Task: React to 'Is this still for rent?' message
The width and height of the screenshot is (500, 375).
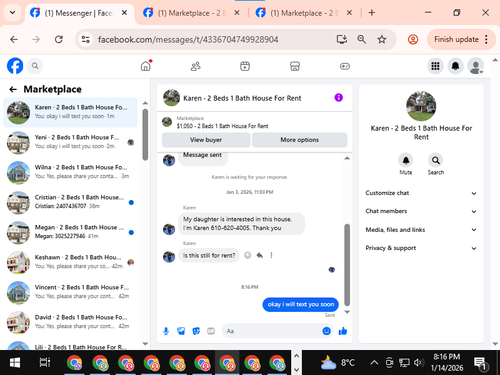Action: point(247,255)
